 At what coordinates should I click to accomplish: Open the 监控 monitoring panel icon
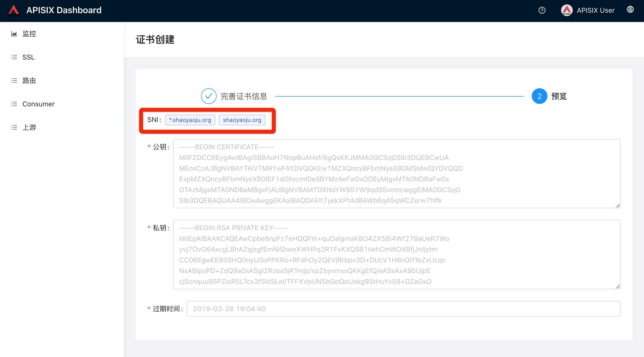pos(14,34)
